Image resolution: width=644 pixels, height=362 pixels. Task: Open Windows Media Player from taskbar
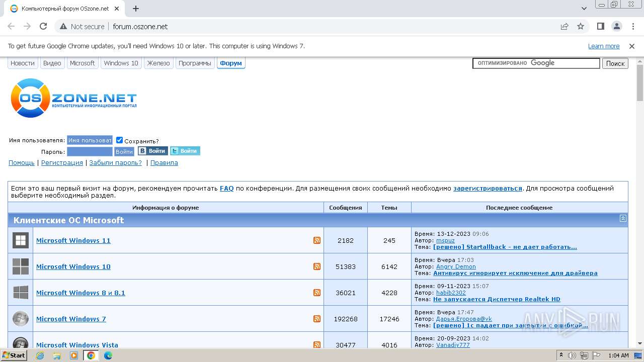74,355
